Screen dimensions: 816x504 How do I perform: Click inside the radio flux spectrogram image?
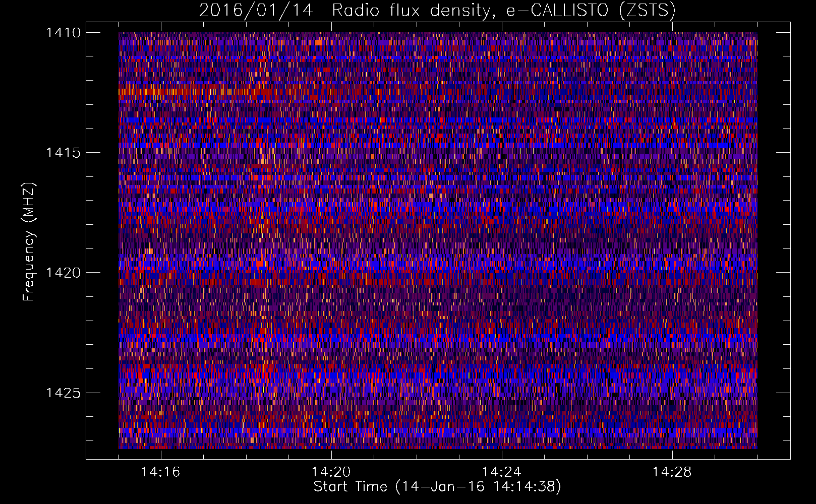(x=438, y=240)
